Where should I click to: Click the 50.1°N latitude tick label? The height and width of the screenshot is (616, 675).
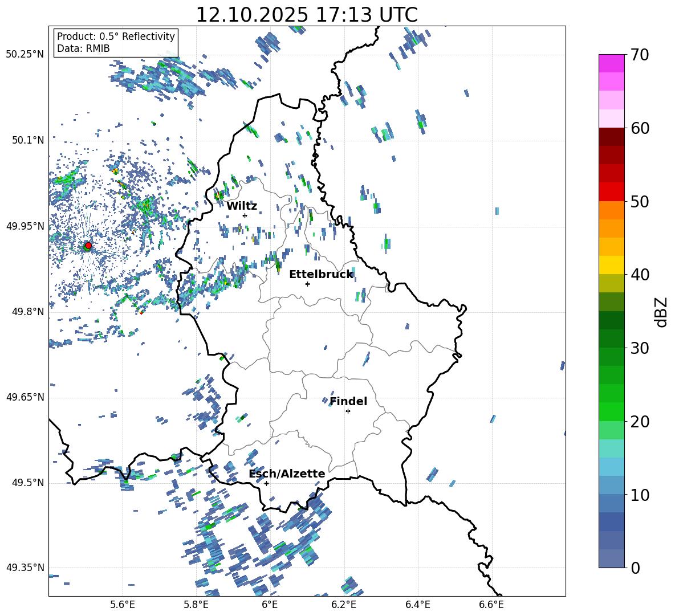click(x=28, y=141)
